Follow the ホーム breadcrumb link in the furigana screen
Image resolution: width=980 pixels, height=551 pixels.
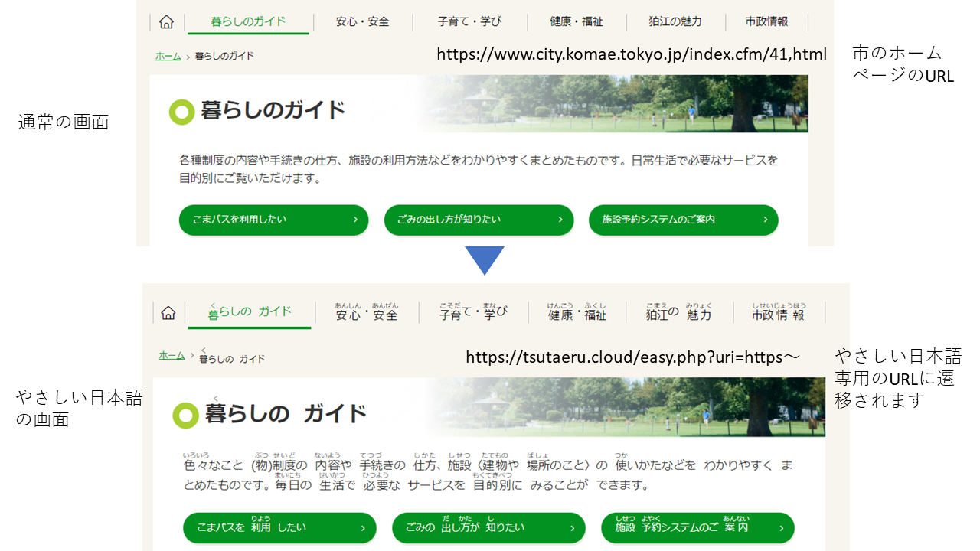pos(171,355)
